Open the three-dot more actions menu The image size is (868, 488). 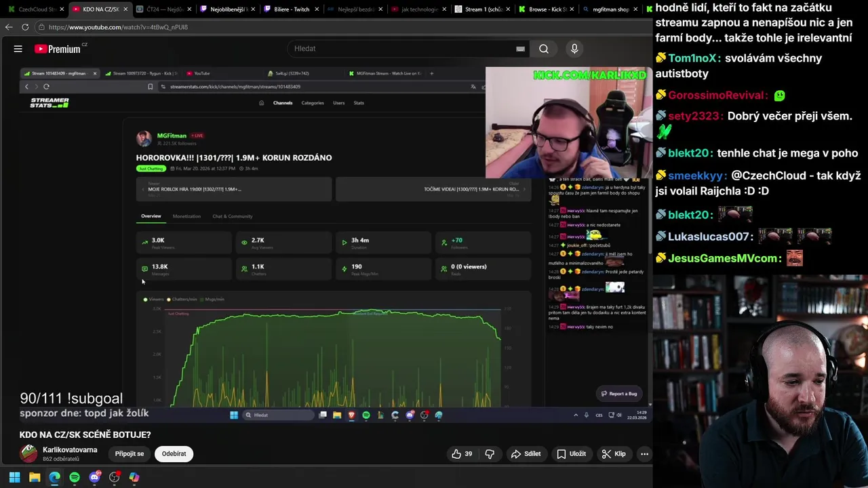point(644,454)
